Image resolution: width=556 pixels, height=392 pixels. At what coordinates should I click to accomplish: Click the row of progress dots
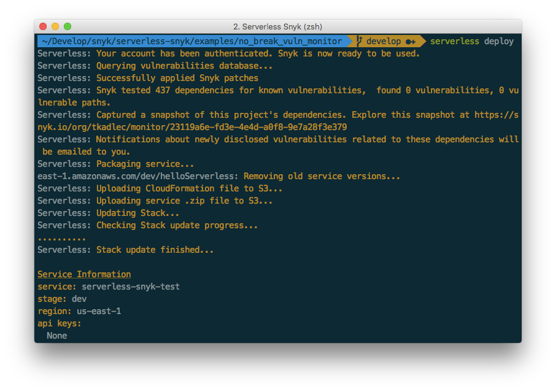pyautogui.click(x=62, y=239)
